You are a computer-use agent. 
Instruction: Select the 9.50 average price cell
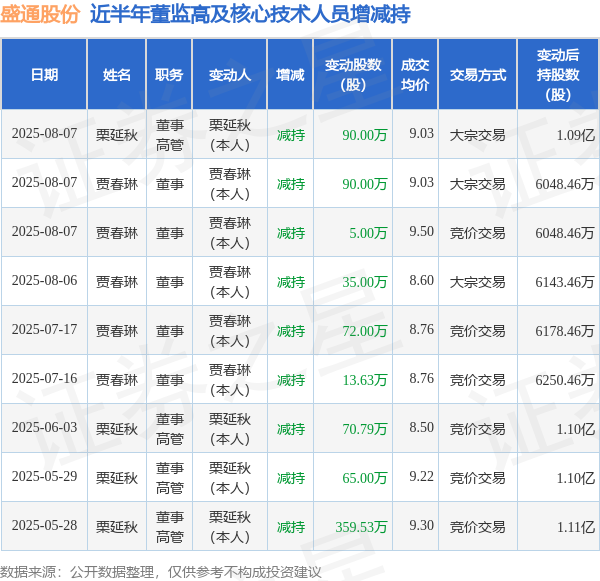pyautogui.click(x=421, y=232)
